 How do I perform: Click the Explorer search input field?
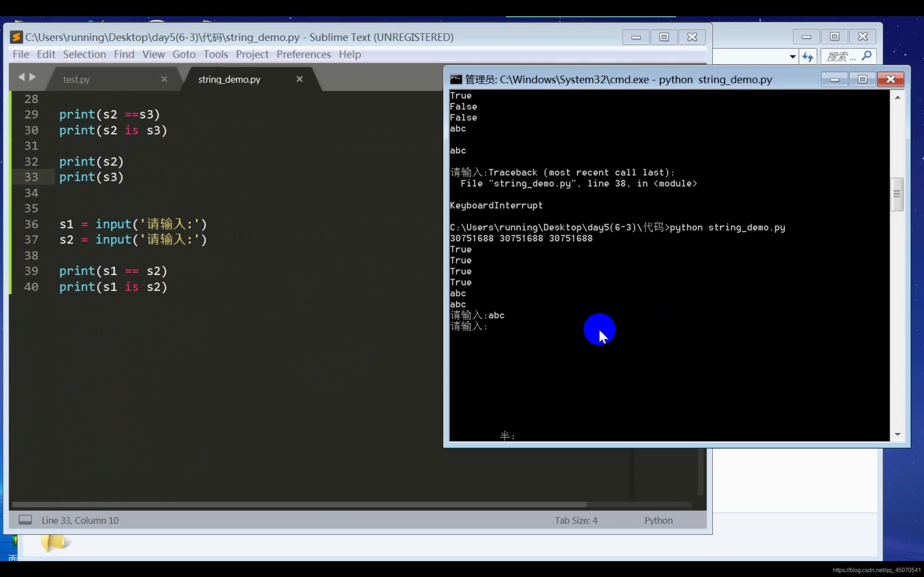point(841,57)
